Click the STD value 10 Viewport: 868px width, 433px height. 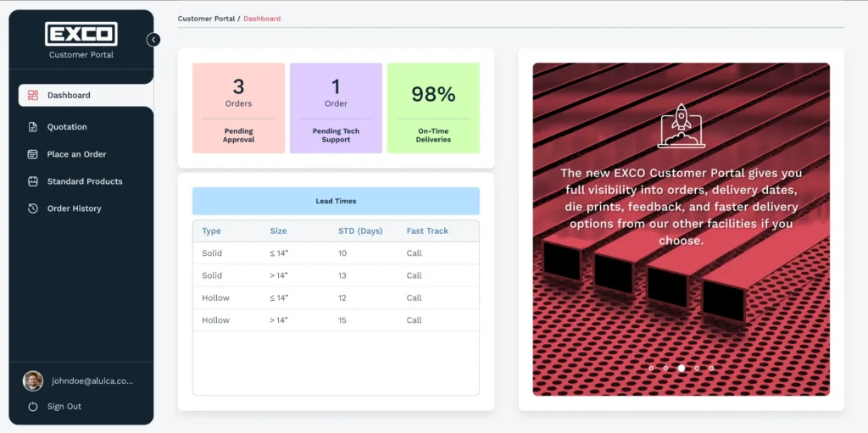[342, 253]
